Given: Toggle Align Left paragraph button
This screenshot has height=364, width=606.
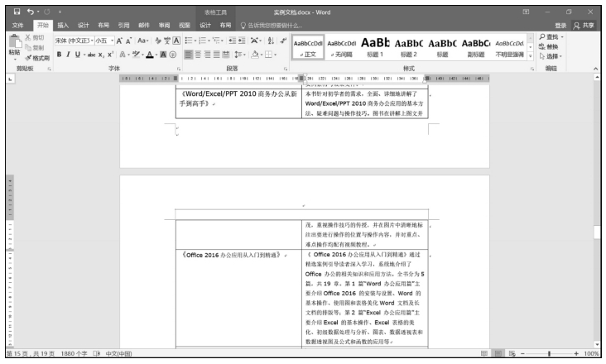Looking at the screenshot, I should click(x=188, y=55).
